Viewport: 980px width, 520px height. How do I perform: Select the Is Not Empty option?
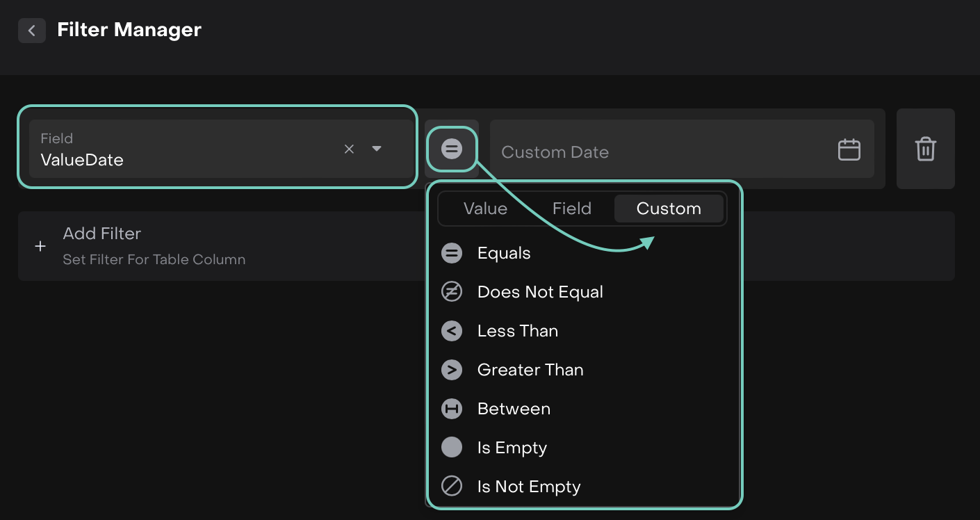click(528, 487)
